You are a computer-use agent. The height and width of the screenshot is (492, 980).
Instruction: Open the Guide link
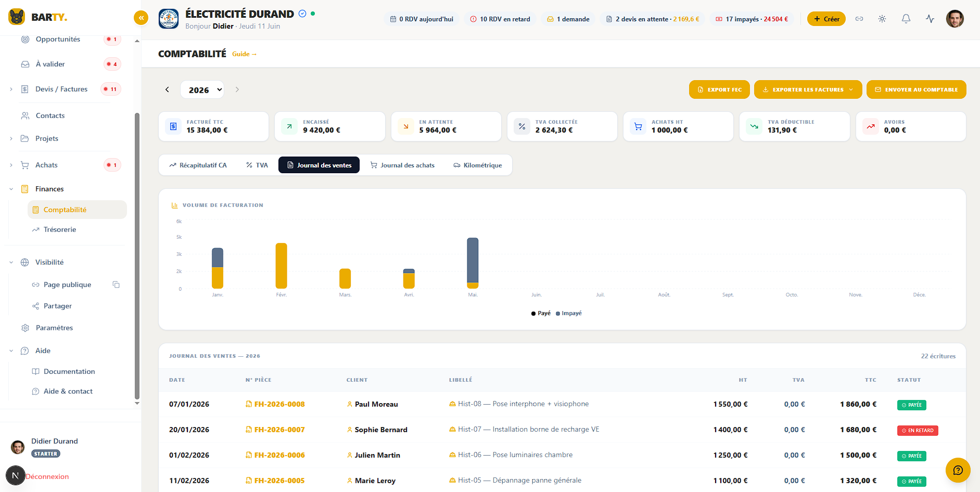244,54
